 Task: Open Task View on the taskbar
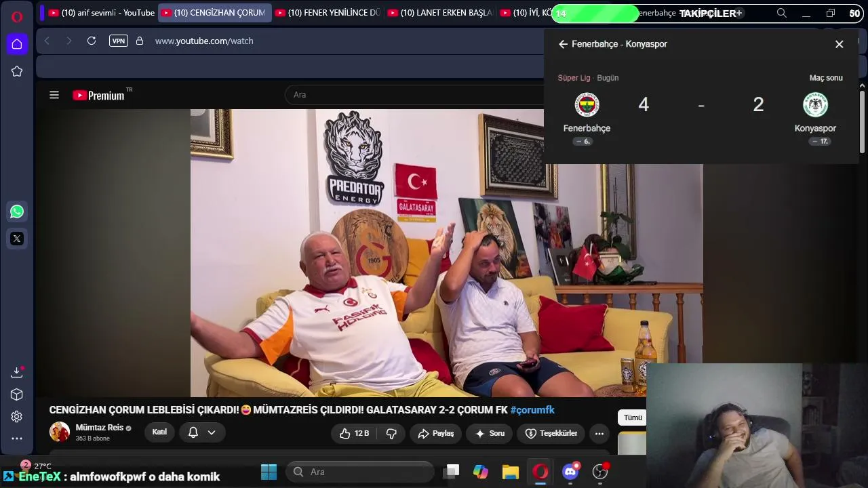pos(451,472)
